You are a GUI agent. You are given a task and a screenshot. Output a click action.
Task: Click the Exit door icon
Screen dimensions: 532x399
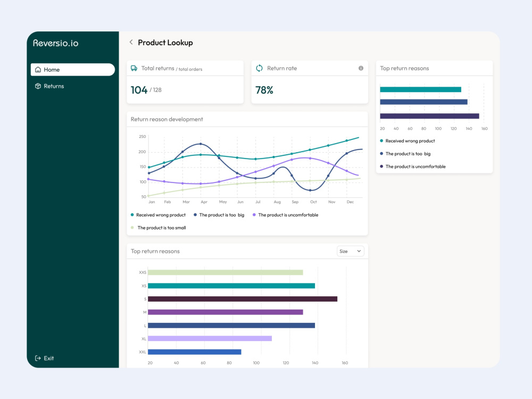pos(38,358)
